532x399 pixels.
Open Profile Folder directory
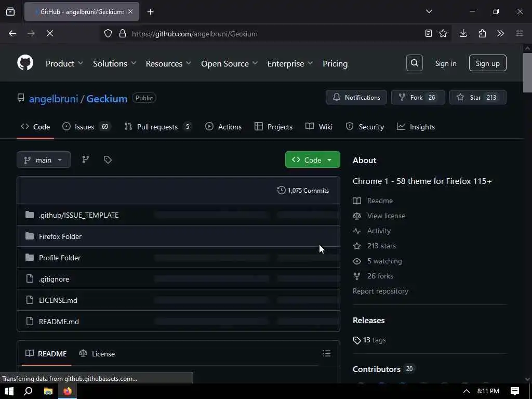tap(60, 258)
